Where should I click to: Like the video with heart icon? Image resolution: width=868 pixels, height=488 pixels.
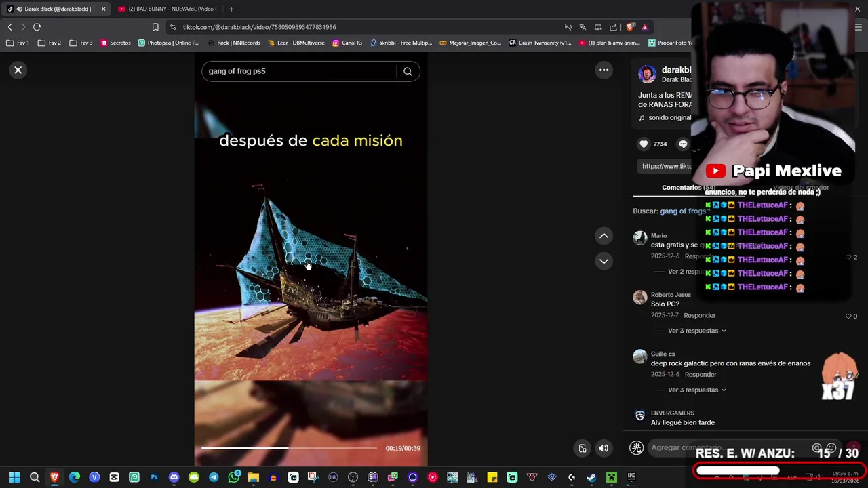[644, 144]
